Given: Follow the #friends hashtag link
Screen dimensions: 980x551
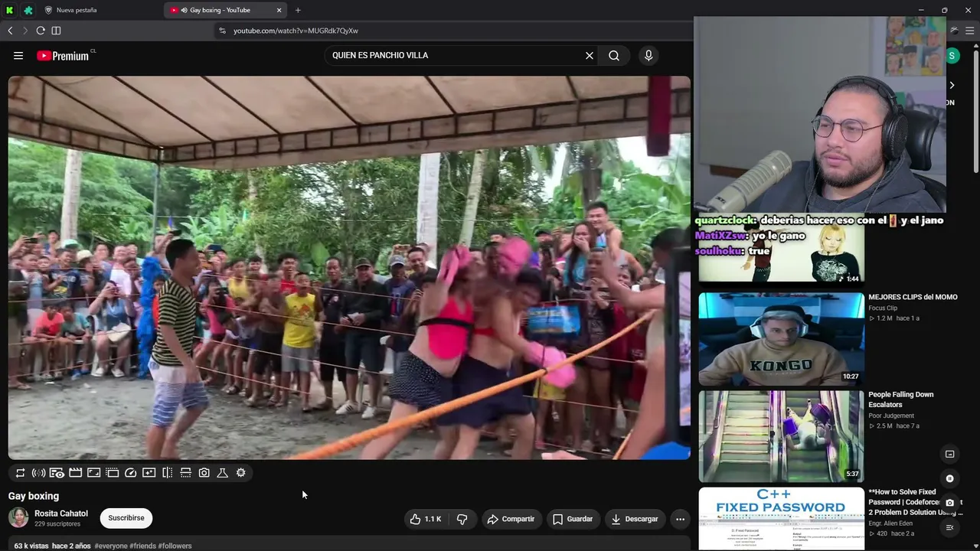Looking at the screenshot, I should (143, 546).
